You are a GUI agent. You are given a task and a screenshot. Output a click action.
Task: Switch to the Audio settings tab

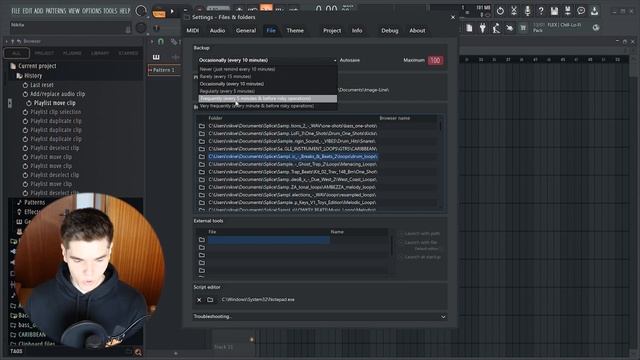point(217,31)
